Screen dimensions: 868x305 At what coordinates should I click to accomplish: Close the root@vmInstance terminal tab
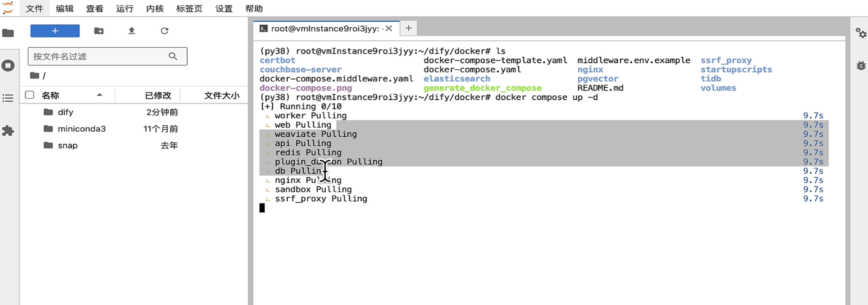click(389, 29)
